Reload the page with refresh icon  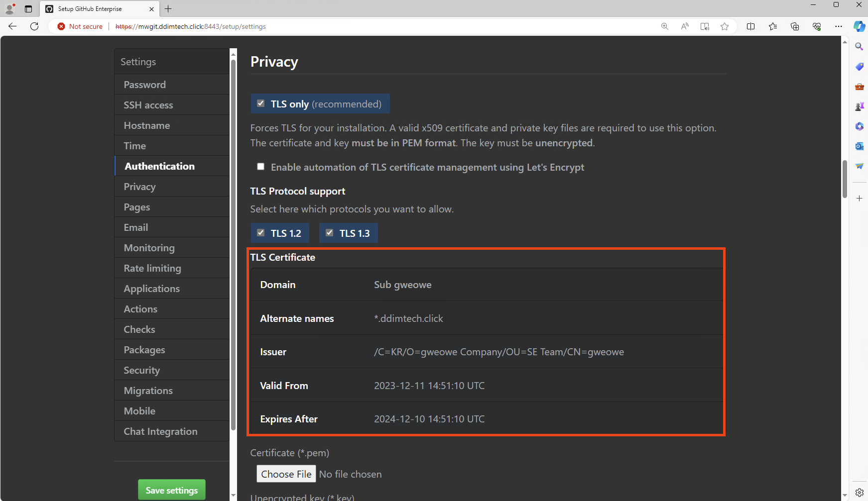pyautogui.click(x=34, y=26)
